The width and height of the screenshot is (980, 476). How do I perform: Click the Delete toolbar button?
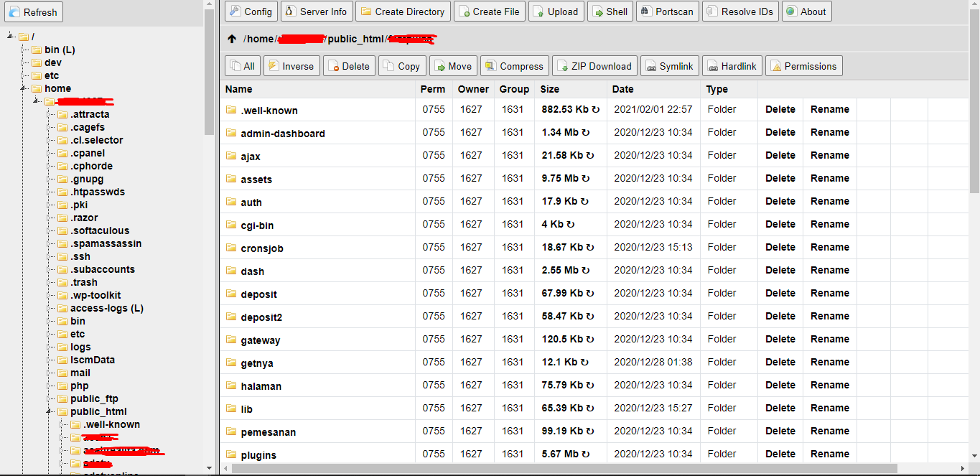(349, 66)
